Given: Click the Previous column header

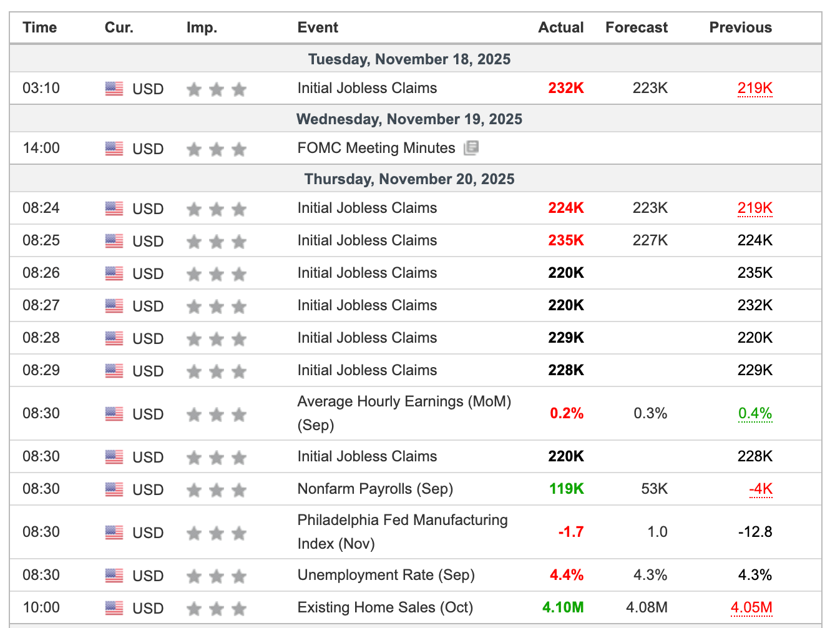Looking at the screenshot, I should click(x=741, y=27).
